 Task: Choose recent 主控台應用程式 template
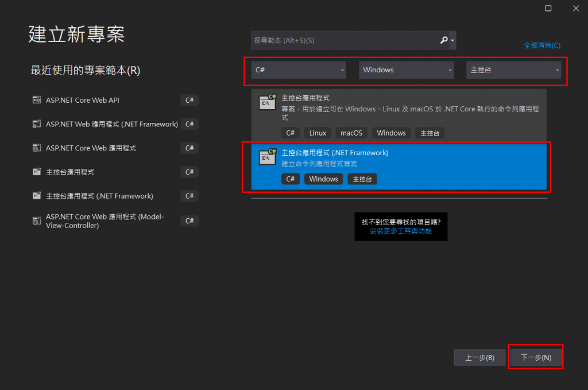tap(115, 172)
